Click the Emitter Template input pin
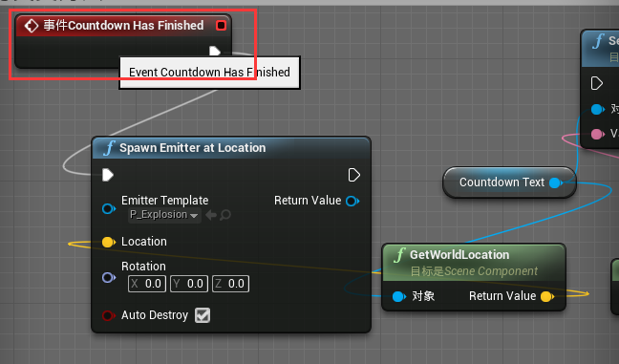 [109, 208]
